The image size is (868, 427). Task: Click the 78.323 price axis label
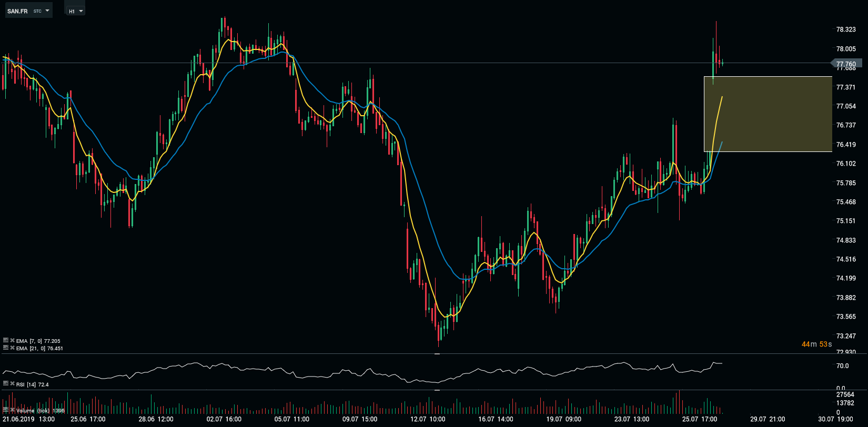coord(846,30)
